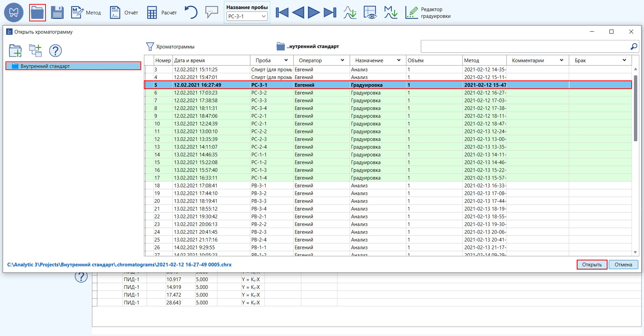Select Внутренний стандарт folder in tree

[x=45, y=66]
